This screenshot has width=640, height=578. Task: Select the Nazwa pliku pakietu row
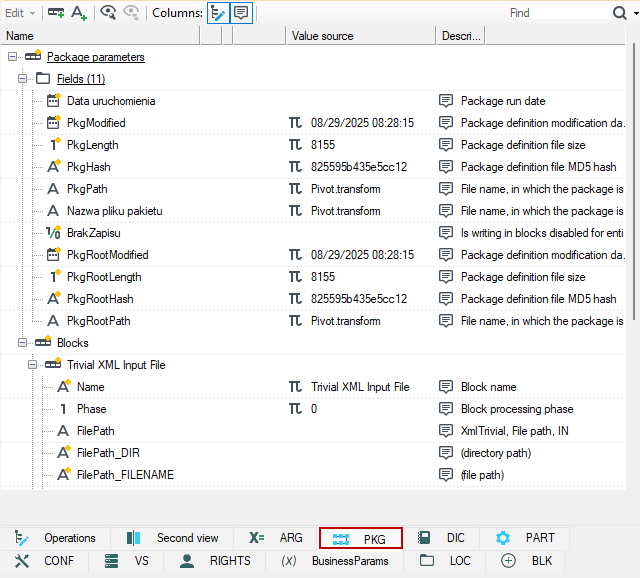(313, 211)
